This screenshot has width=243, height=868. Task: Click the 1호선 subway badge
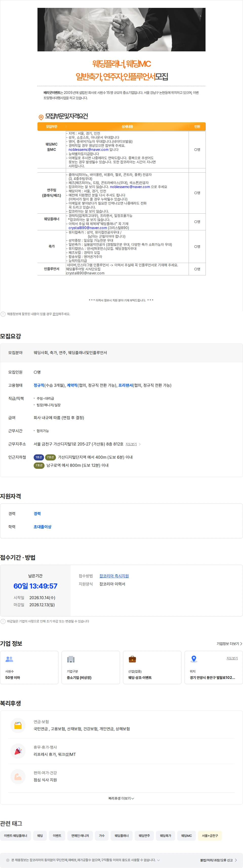pos(39,457)
